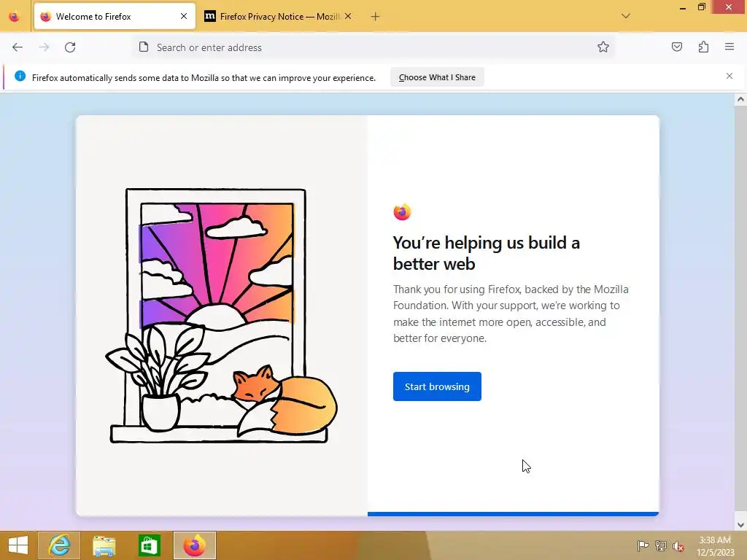The width and height of the screenshot is (747, 560).
Task: Reload the current page
Action: pos(70,47)
